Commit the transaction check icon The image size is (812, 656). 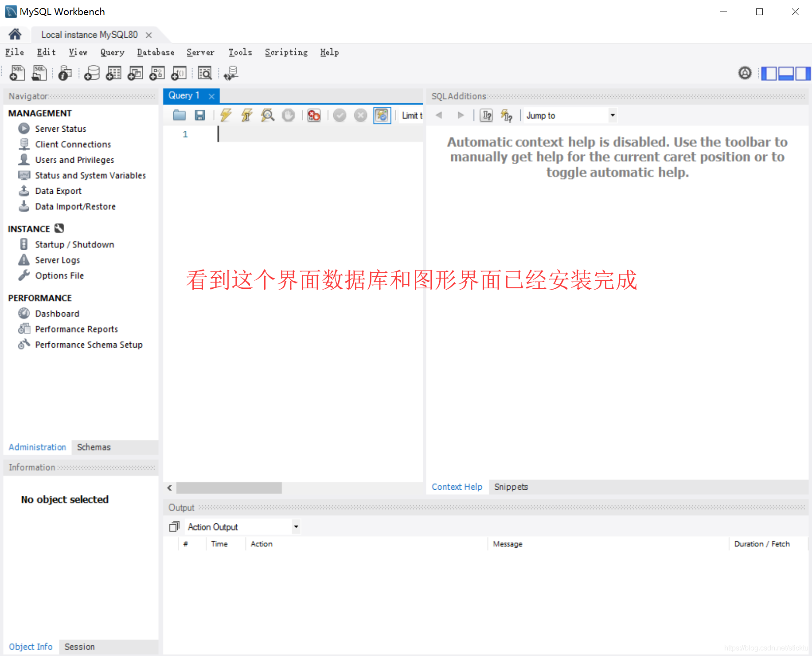coord(340,115)
